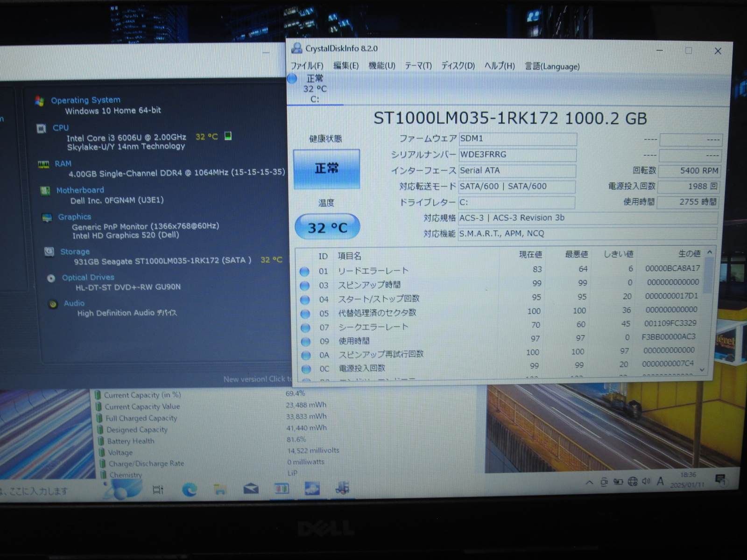
Task: Open the Optical Drives section link in Speccy
Action: pos(88,277)
